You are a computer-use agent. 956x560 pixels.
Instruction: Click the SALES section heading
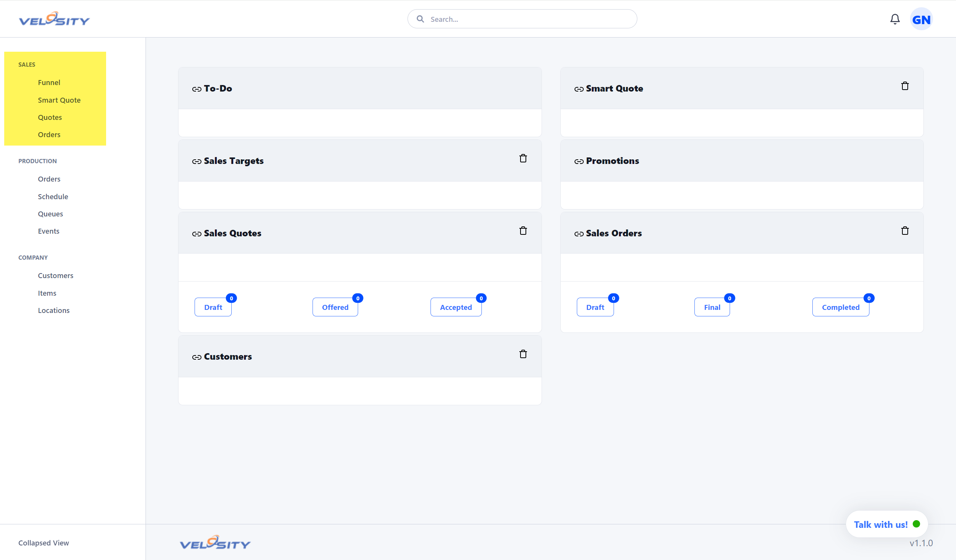27,64
